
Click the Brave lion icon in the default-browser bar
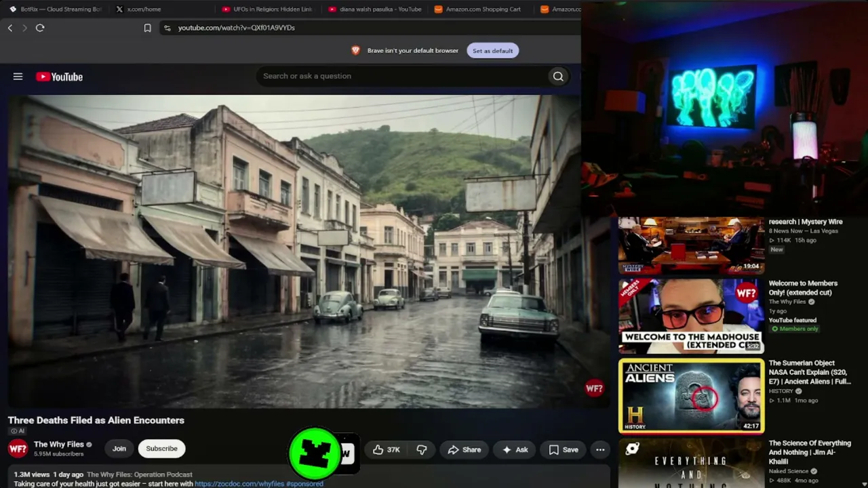(355, 51)
